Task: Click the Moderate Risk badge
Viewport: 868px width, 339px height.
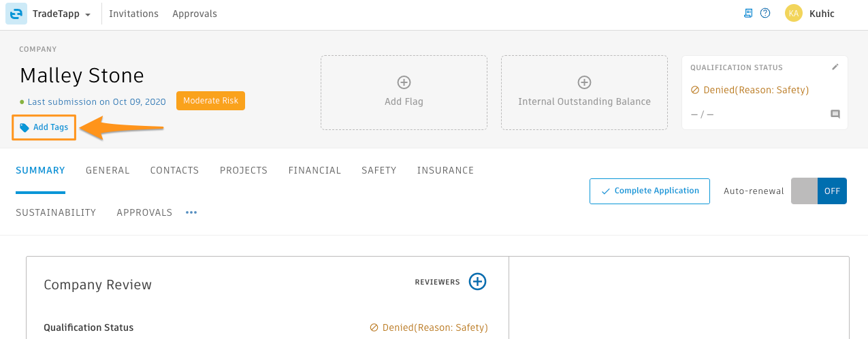Action: tap(210, 101)
